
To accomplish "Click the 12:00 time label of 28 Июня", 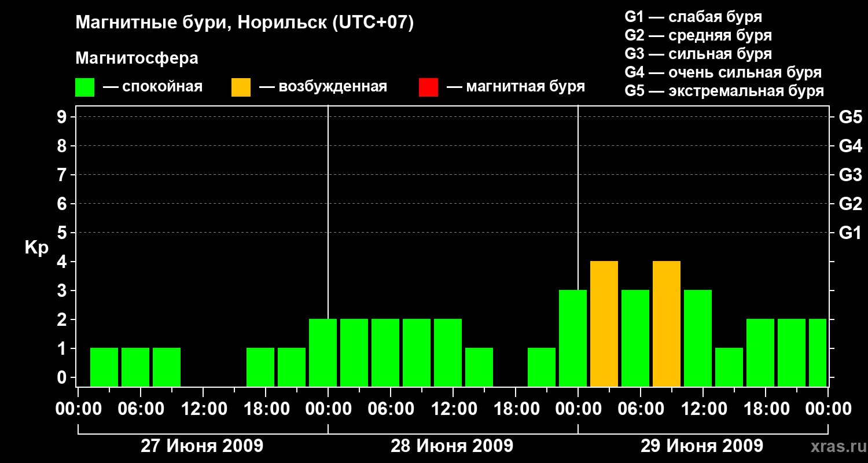I will click(453, 409).
